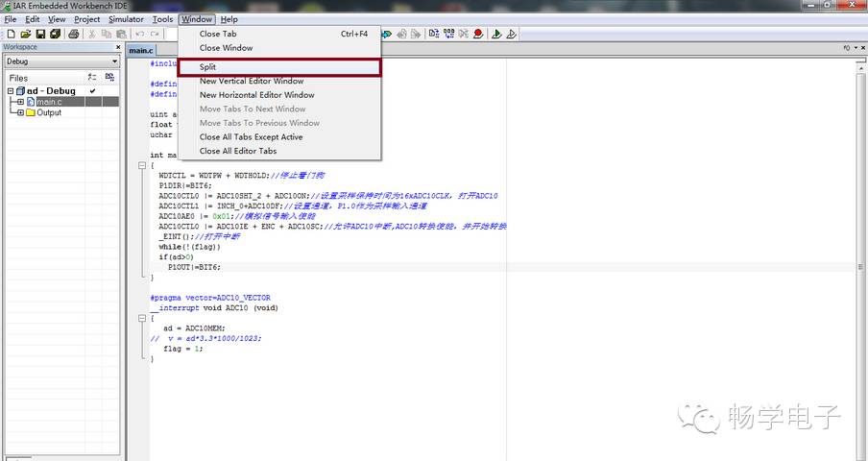Image resolution: width=868 pixels, height=461 pixels.
Task: Click the Window menu in the menu bar
Action: (x=197, y=19)
